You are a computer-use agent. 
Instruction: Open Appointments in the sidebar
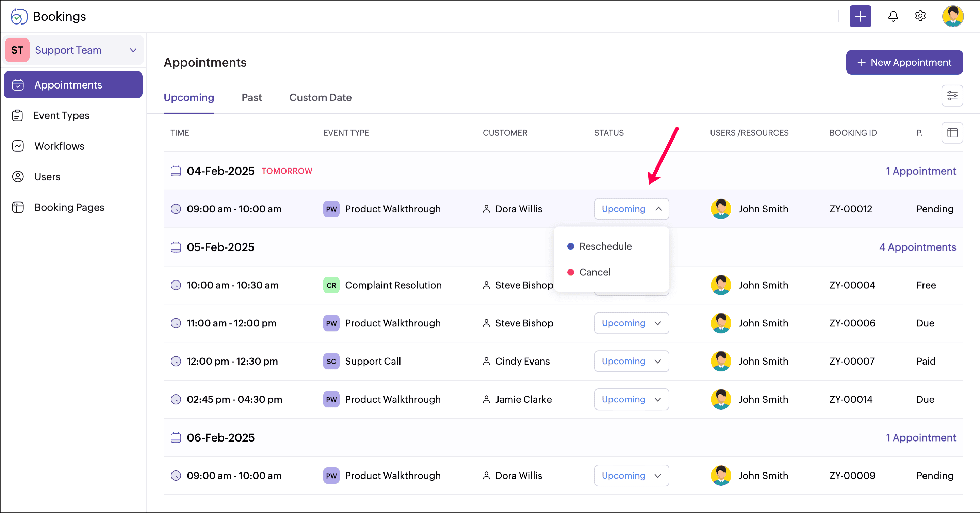click(73, 84)
